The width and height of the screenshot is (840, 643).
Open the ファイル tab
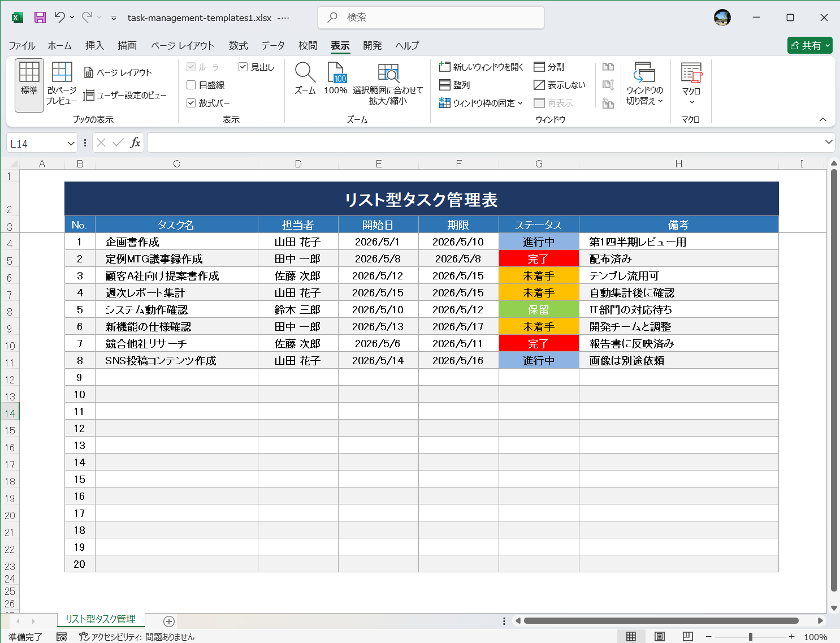(x=22, y=46)
